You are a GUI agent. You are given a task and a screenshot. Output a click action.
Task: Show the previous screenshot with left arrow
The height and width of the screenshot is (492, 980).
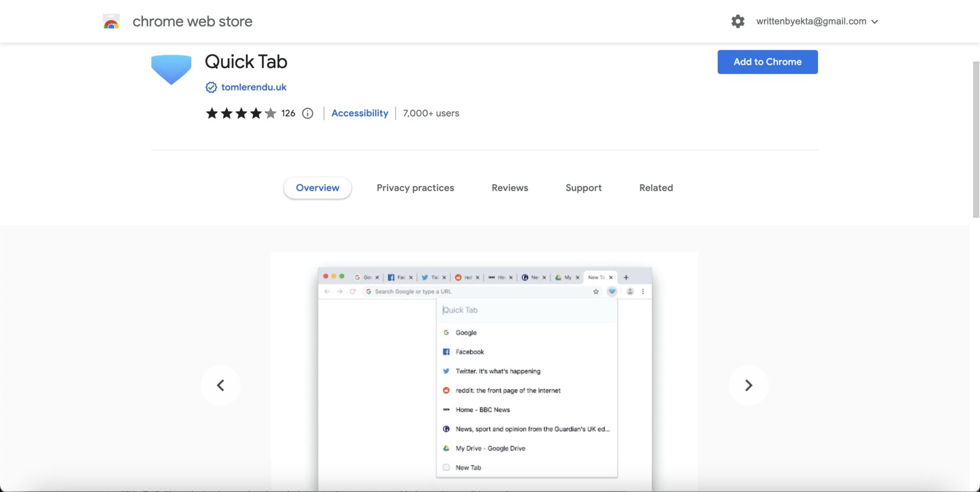pyautogui.click(x=220, y=385)
